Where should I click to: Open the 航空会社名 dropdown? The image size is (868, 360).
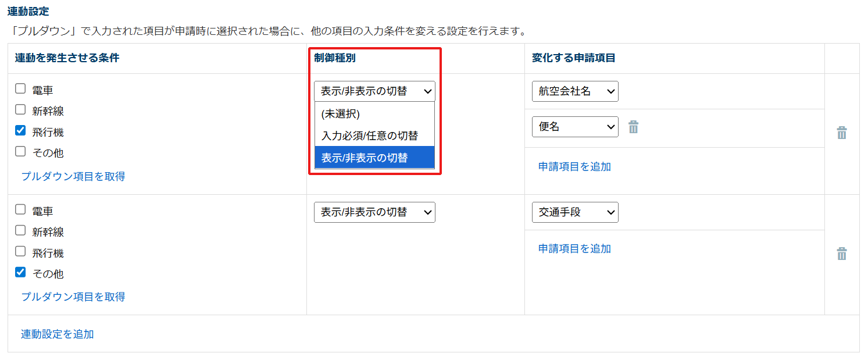[575, 91]
